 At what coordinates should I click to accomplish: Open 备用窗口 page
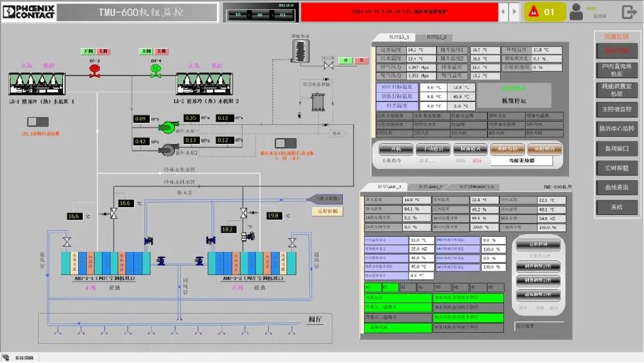616,149
